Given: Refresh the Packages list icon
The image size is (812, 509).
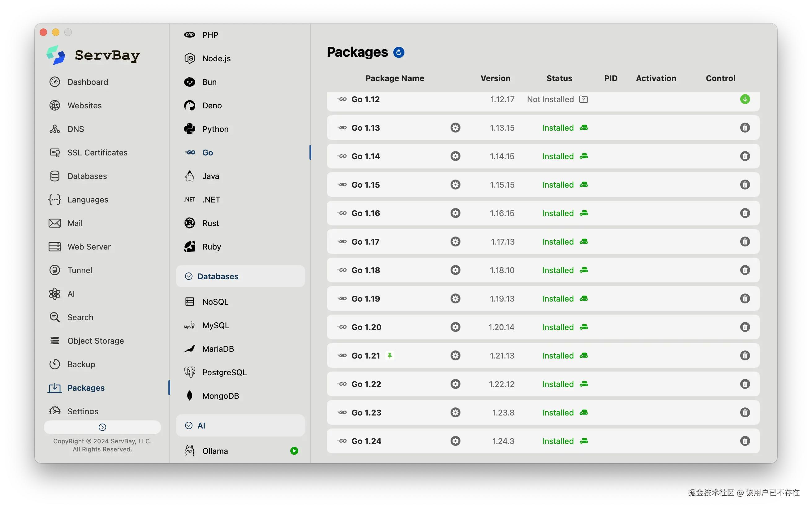Looking at the screenshot, I should click(x=399, y=52).
